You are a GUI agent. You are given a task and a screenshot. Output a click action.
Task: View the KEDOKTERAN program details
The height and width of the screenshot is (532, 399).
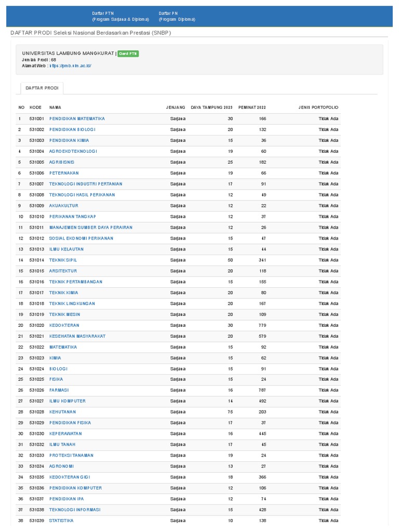pos(64,325)
